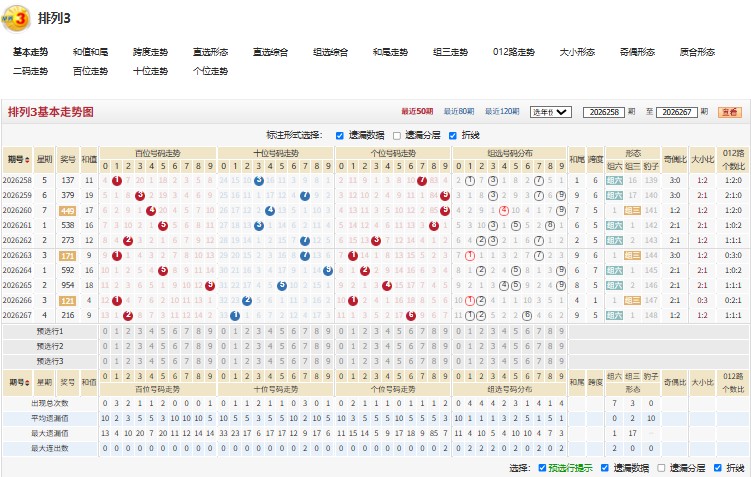
Task: Click blue ball 7 in 十位 for issue 2026262
Action: pos(305,240)
